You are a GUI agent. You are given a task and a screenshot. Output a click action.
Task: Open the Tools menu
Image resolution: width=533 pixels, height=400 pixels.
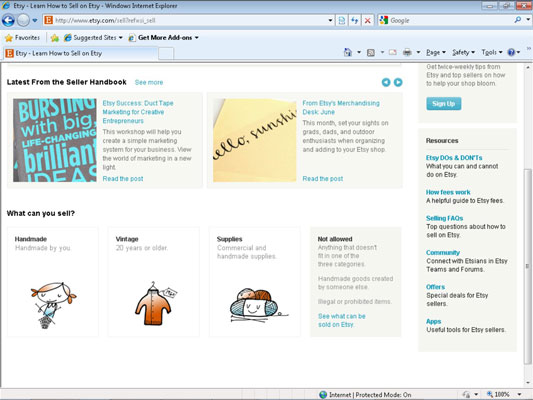(492, 52)
